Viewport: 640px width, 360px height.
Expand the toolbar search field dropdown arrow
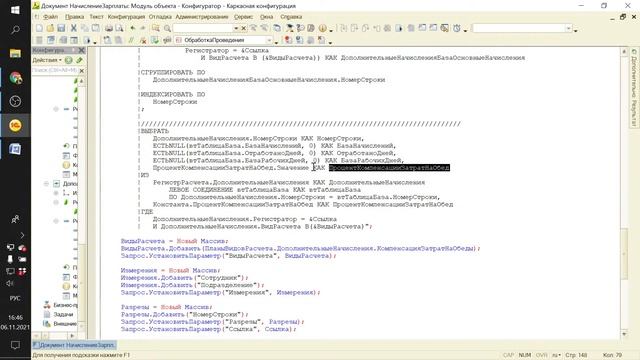[236, 28]
